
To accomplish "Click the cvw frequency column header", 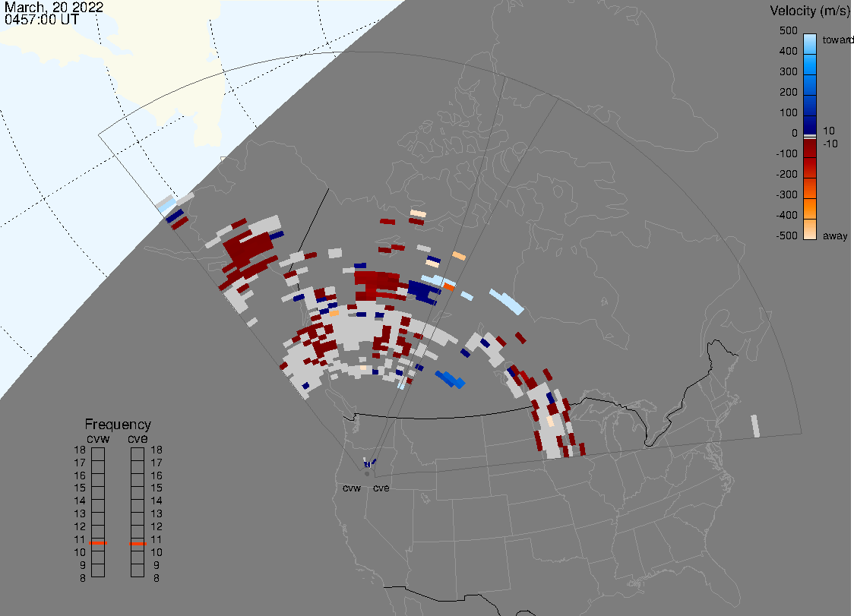I will (98, 439).
